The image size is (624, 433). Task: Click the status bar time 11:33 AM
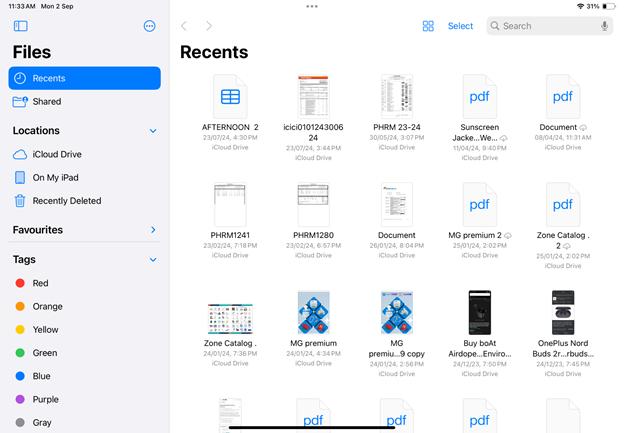22,6
